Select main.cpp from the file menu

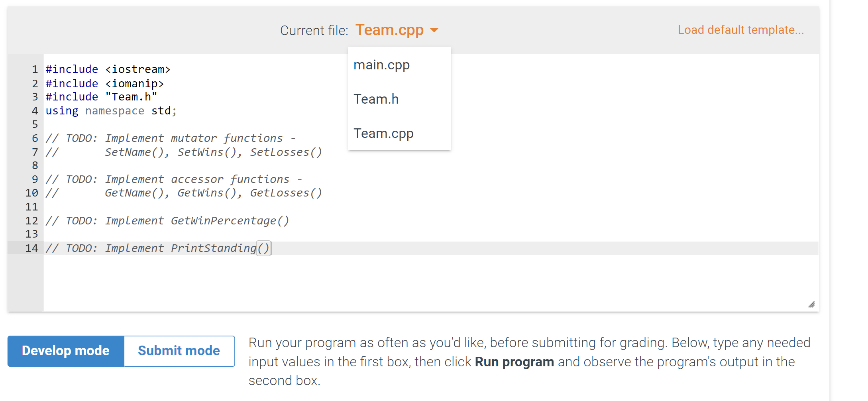pos(381,65)
